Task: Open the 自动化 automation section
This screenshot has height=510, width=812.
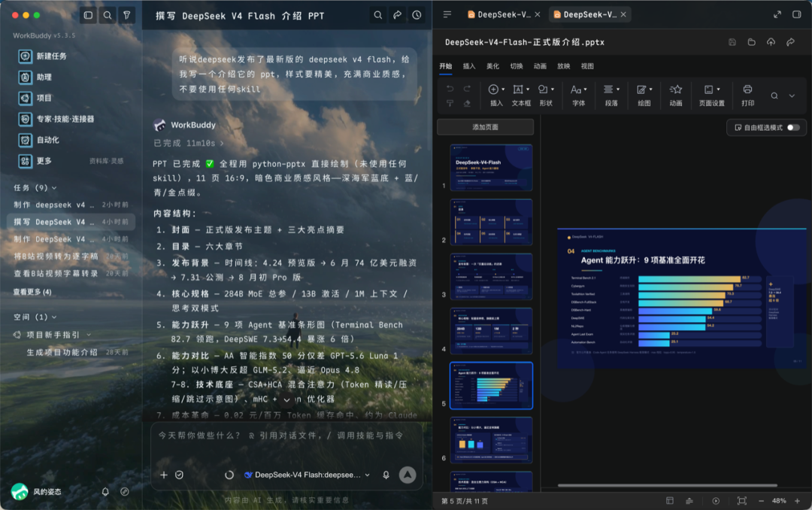Action: coord(39,140)
